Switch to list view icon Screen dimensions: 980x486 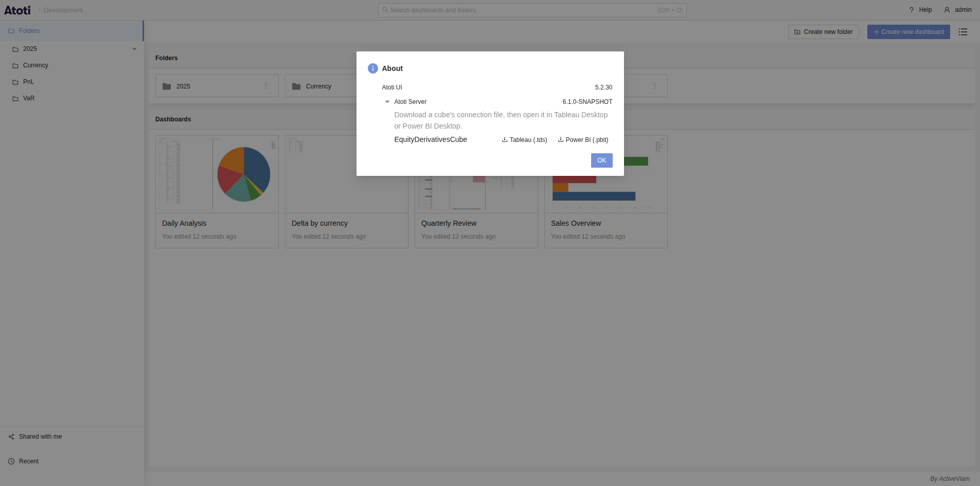(963, 32)
